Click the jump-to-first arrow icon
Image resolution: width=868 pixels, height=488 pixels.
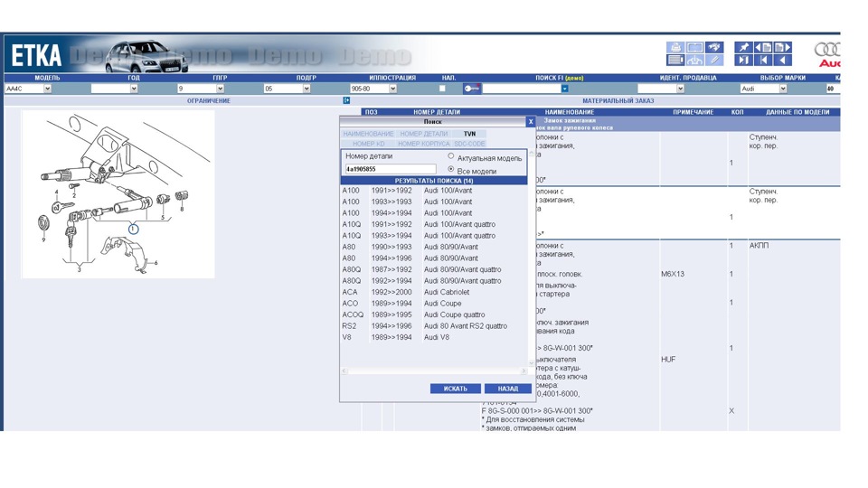763,60
